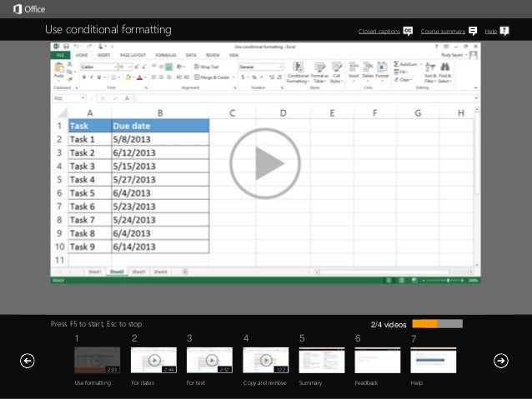Select the 'For text' video thumbnail
This screenshot has height=399, width=532.
[x=209, y=360]
